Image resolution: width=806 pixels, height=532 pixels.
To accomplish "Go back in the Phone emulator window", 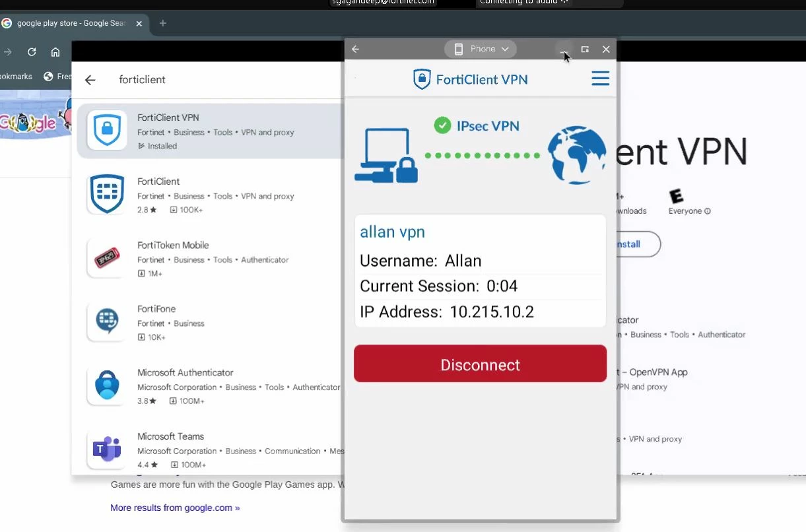I will [355, 50].
